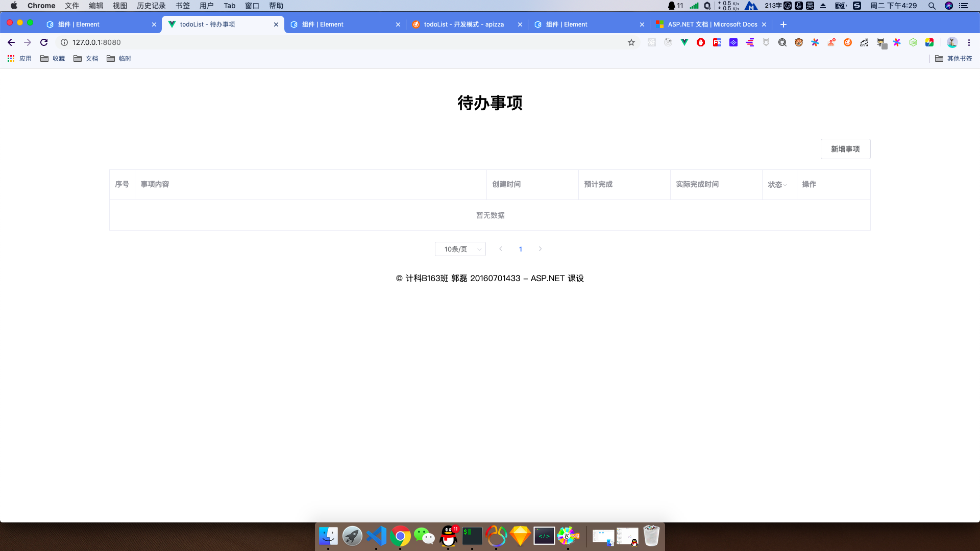Open the 收藏 bookmarks folder
Image resolution: width=980 pixels, height=551 pixels.
pyautogui.click(x=53, y=58)
